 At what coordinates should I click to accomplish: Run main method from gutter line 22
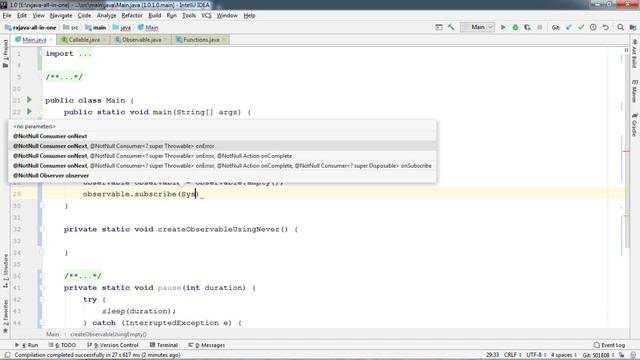click(29, 111)
